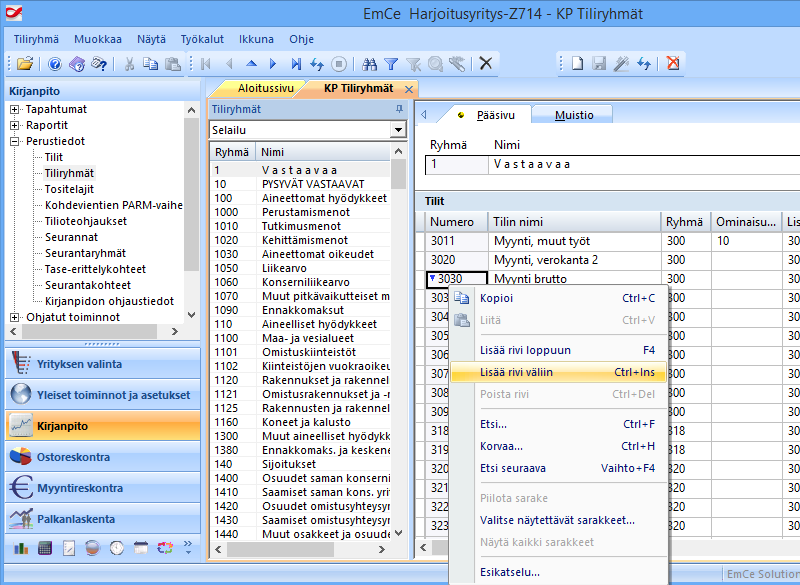Click the Tilin nimi column header
The height and width of the screenshot is (585, 800).
click(574, 222)
